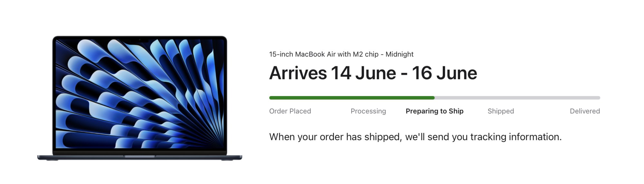Click the end point of green progress

click(x=433, y=98)
